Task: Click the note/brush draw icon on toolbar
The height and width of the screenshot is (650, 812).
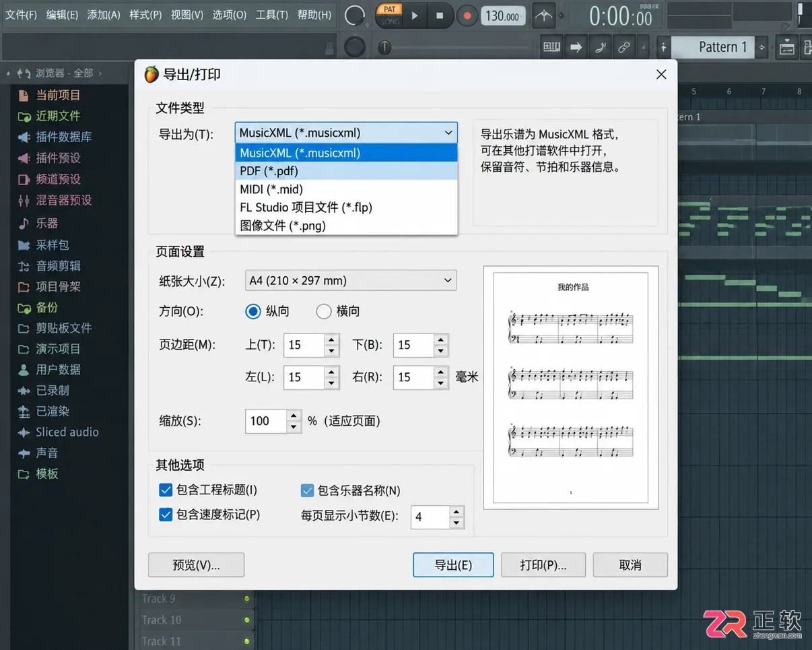Action: (600, 46)
